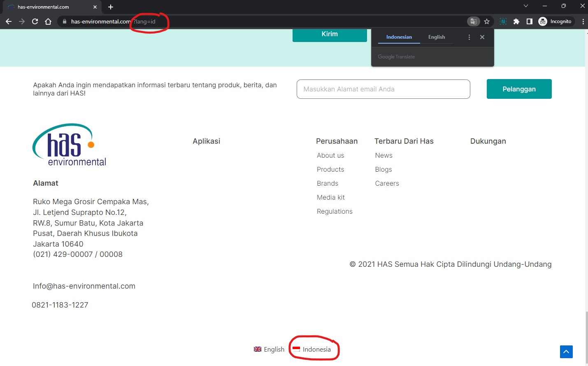This screenshot has height=366, width=588.
Task: Focus the email address input field
Action: click(x=383, y=89)
